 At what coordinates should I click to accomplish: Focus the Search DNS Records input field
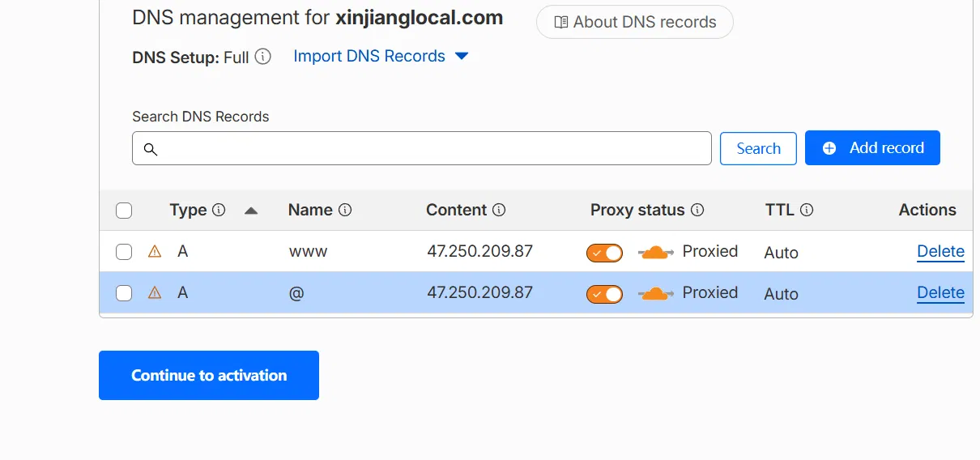pyautogui.click(x=422, y=148)
